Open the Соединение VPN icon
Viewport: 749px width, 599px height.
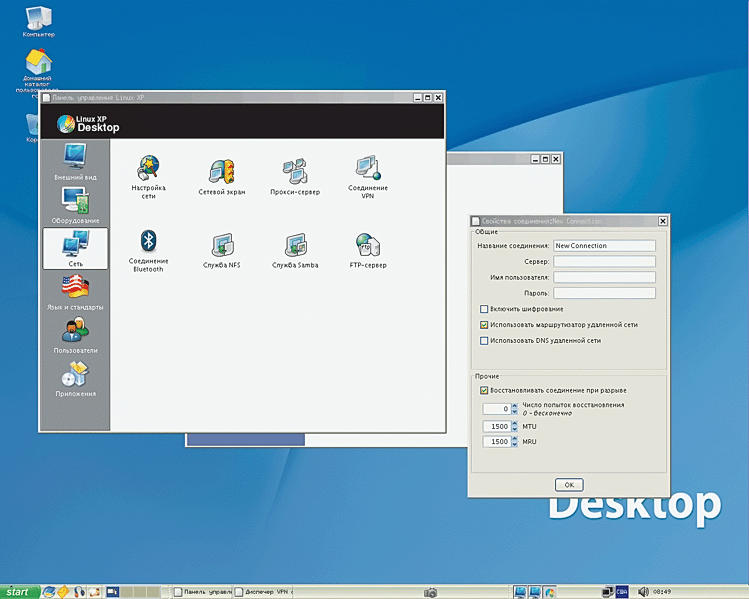[368, 177]
